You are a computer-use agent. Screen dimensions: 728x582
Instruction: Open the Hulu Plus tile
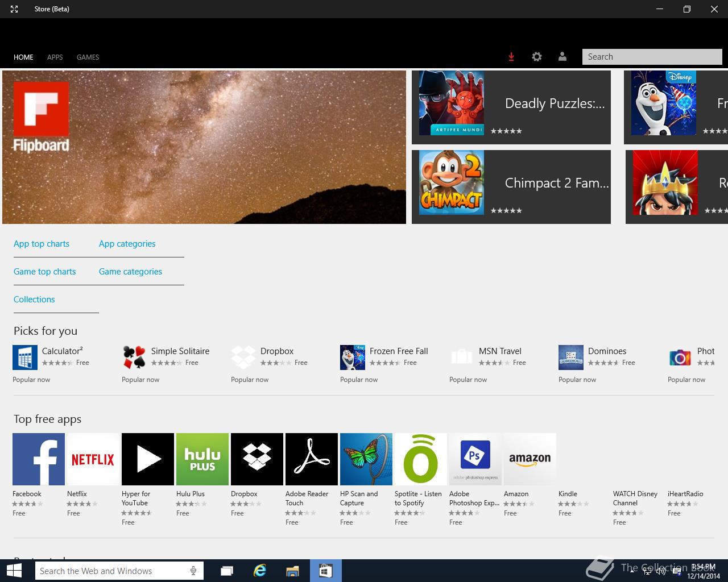(202, 459)
